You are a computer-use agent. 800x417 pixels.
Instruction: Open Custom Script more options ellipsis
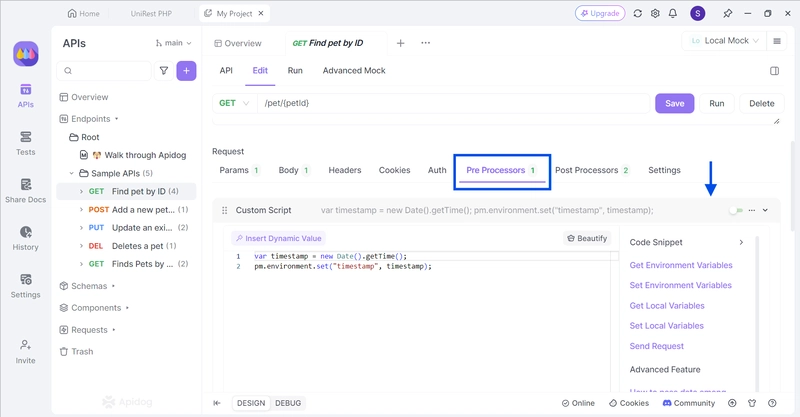[x=752, y=210]
